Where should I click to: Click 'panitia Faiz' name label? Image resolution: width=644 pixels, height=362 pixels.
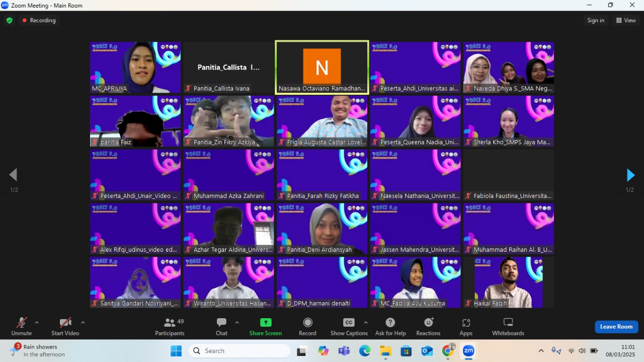click(x=116, y=142)
